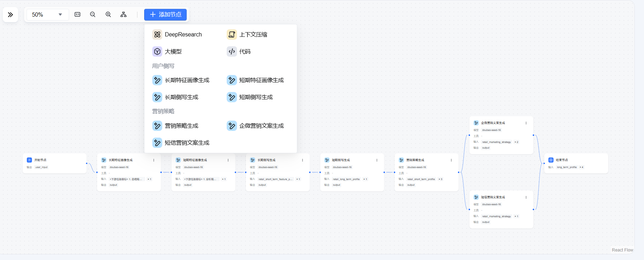
Task: Open the three-dot menu on 短期侧写生成 node
Action: 377,160
